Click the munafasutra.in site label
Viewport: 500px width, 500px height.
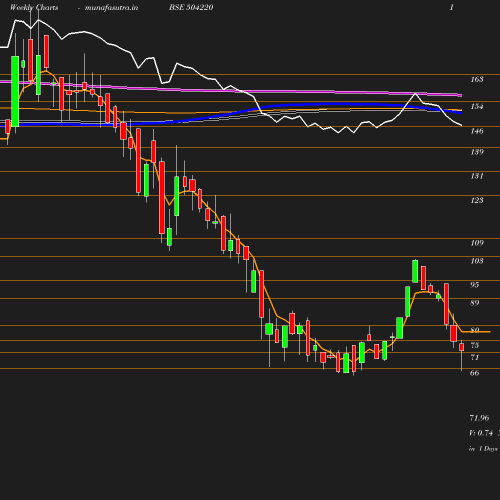[111, 7]
